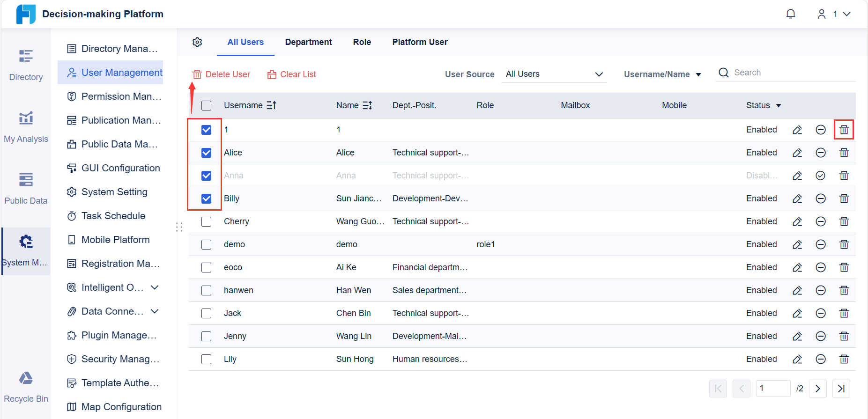Open the notification bell

coord(791,14)
